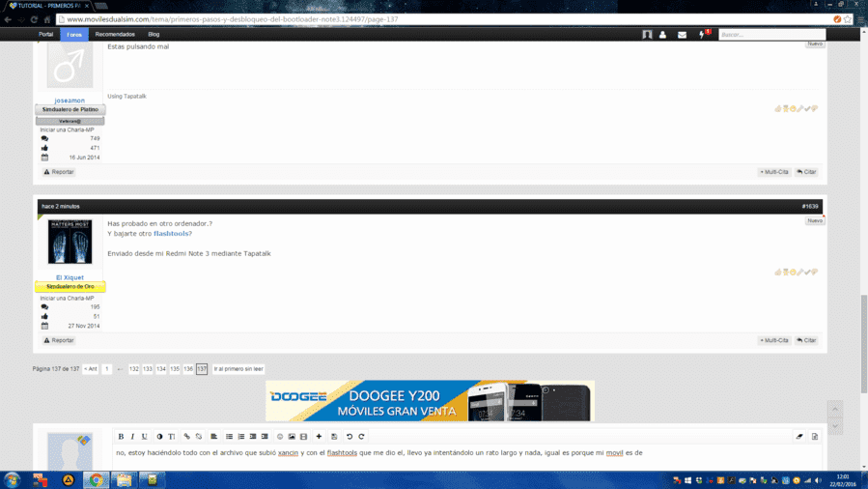Toggle bold formatting in the reply editor
Screen dimensions: 868x489
121,437
